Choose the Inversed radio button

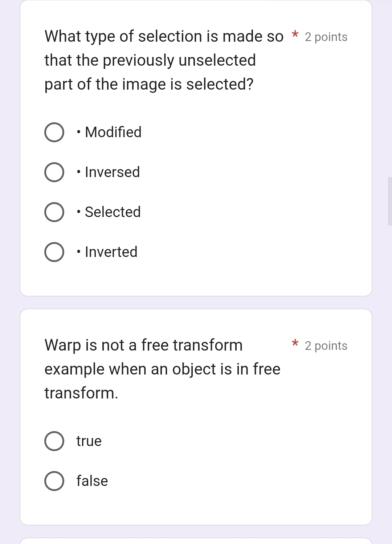click(54, 172)
